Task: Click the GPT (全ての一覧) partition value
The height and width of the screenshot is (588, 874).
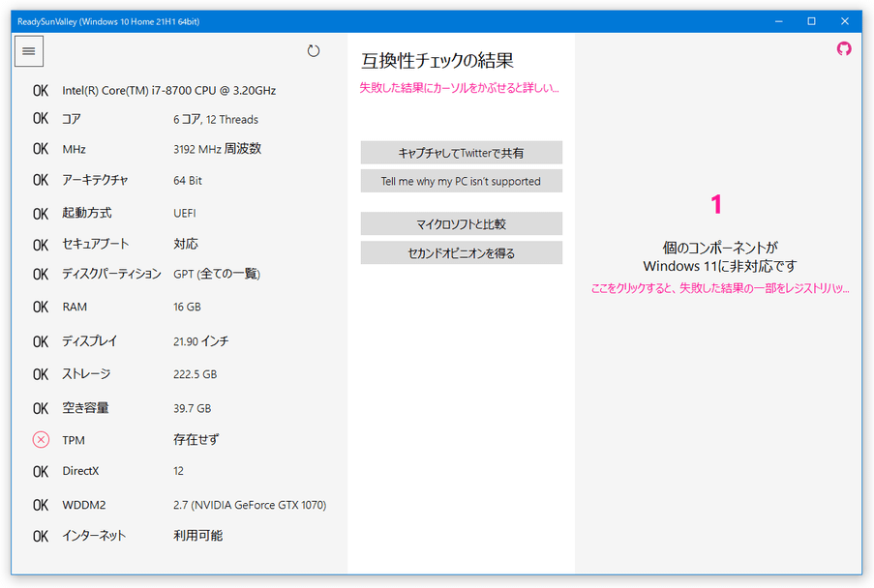Action: pos(217,274)
